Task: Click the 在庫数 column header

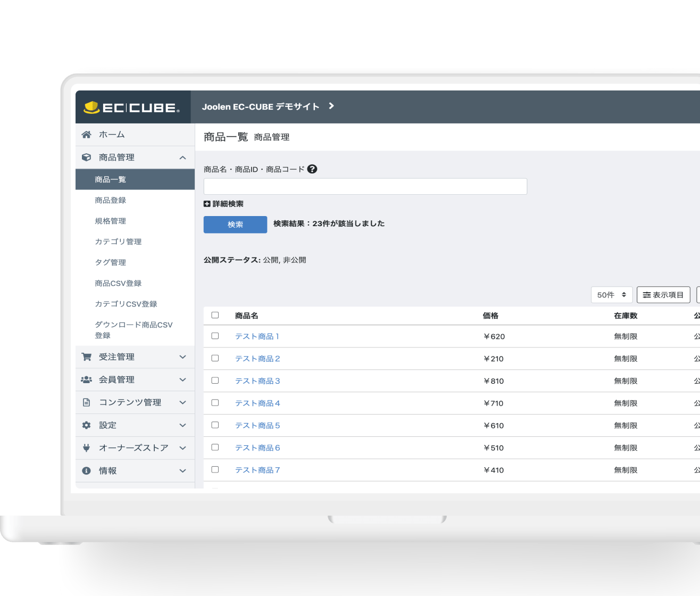Action: [626, 316]
